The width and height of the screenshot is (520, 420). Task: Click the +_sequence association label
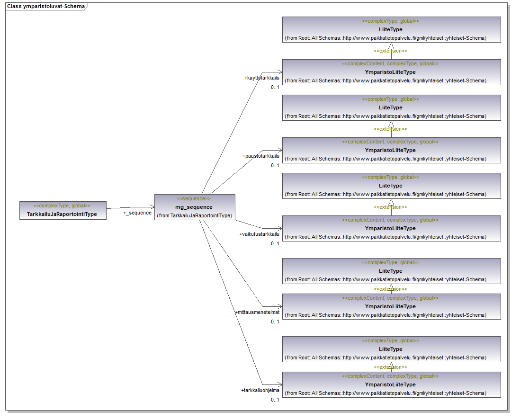pos(137,213)
